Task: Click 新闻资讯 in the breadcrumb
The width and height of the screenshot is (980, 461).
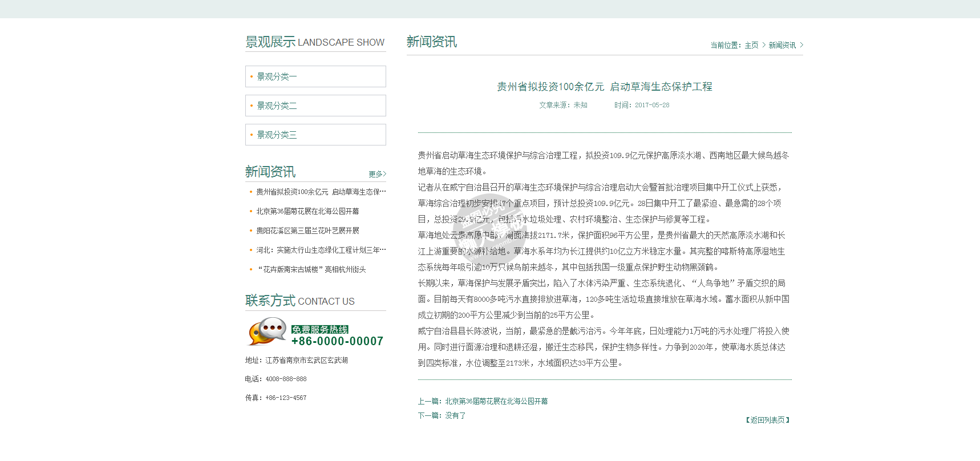Action: coord(782,45)
